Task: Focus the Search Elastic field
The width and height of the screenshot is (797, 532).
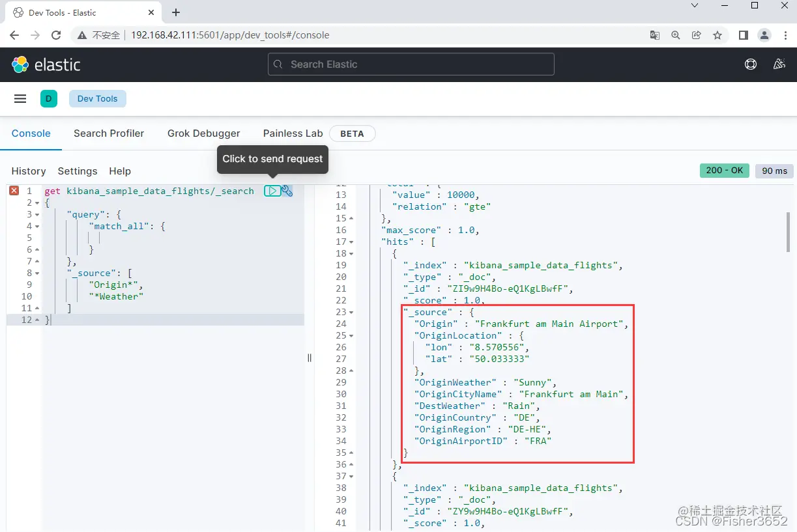Action: pos(411,64)
